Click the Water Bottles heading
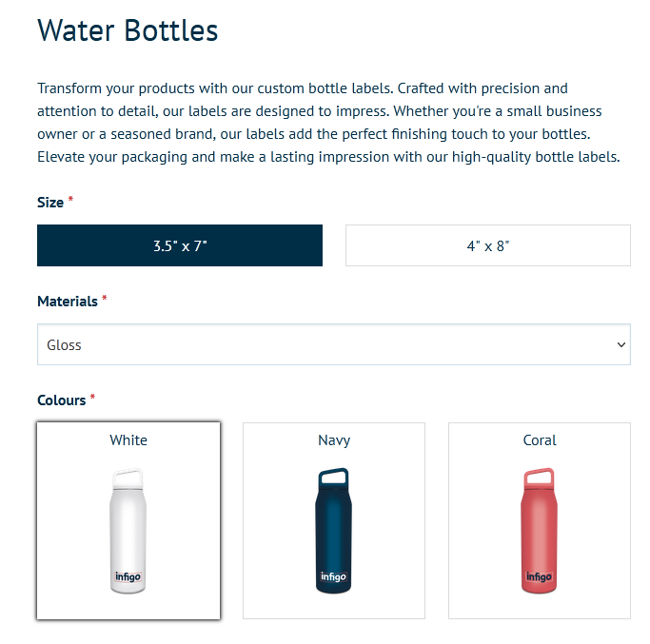Screen dimensions: 650x644 [x=128, y=30]
